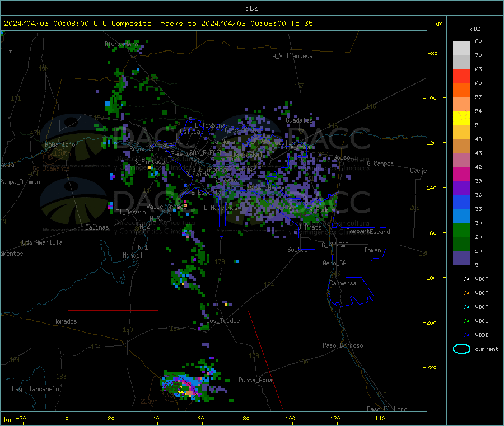504x426 pixels.
Task: Click the Salinas map label
Action: (x=97, y=227)
